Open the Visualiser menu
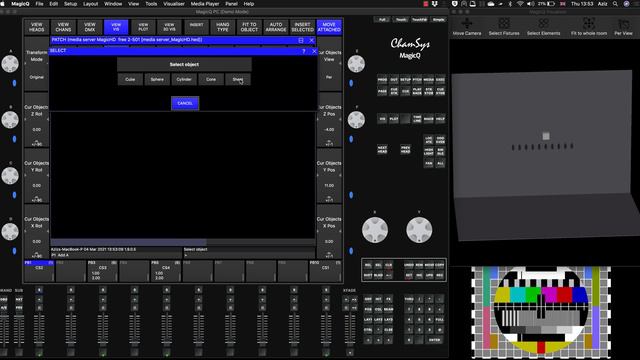Image resolution: width=640 pixels, height=360 pixels. [174, 4]
